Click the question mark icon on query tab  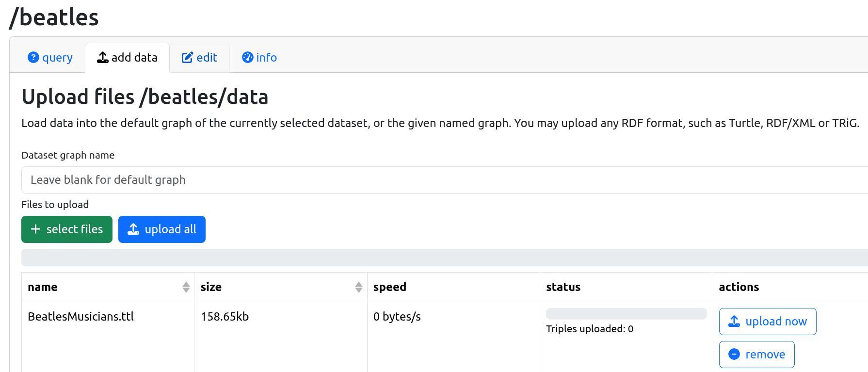click(x=33, y=58)
